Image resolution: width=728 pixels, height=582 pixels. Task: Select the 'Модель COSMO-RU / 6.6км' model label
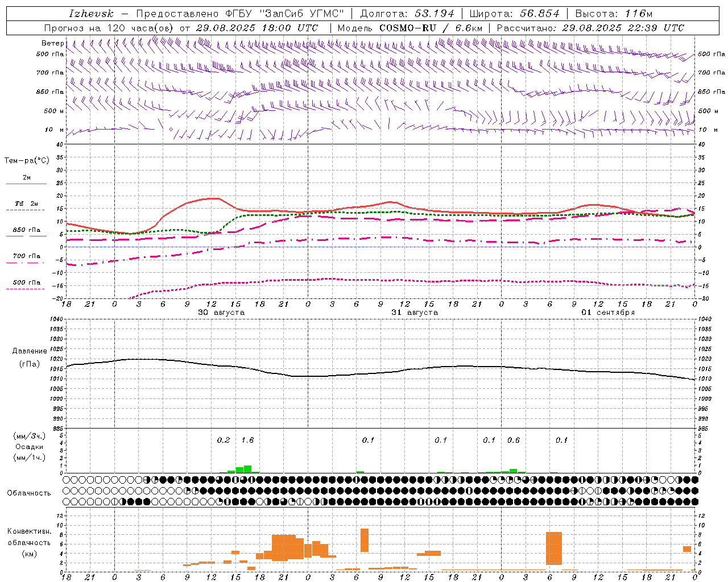click(x=410, y=28)
